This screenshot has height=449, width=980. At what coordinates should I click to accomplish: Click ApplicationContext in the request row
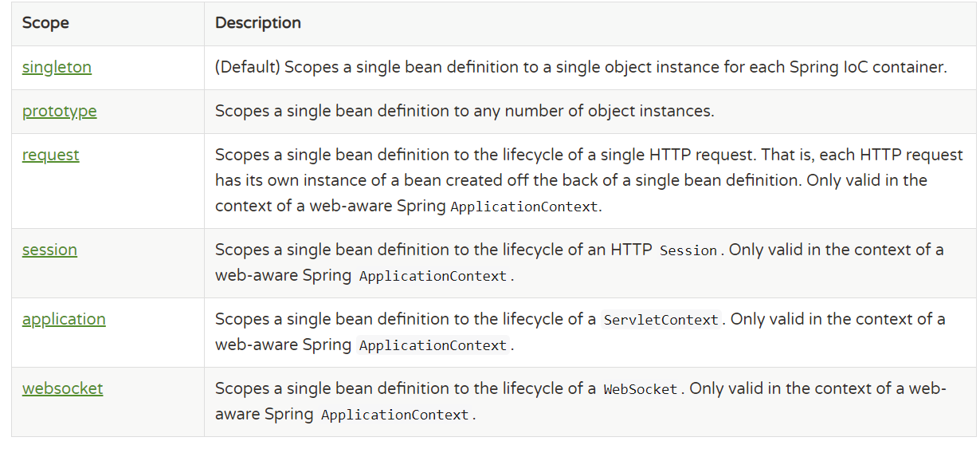point(523,207)
